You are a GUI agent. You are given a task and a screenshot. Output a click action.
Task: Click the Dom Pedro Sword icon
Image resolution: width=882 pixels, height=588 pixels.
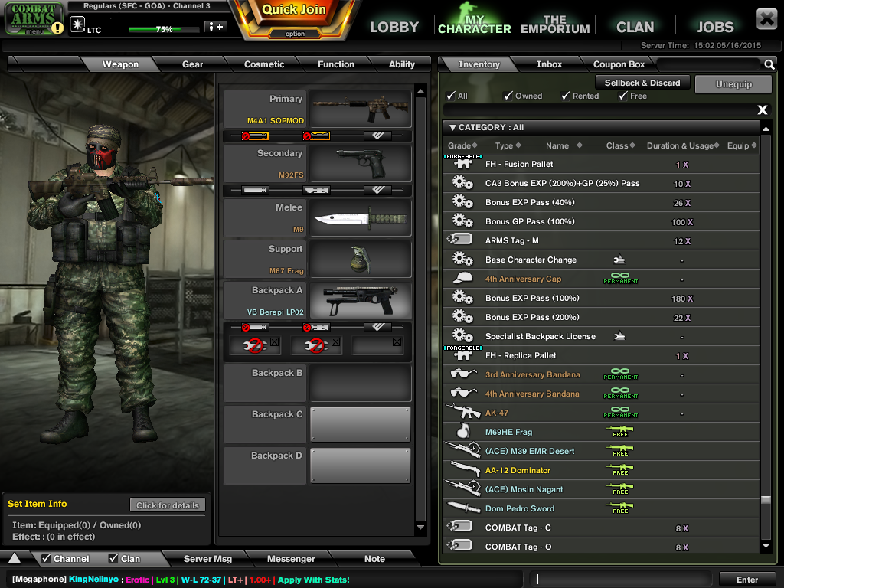[464, 508]
